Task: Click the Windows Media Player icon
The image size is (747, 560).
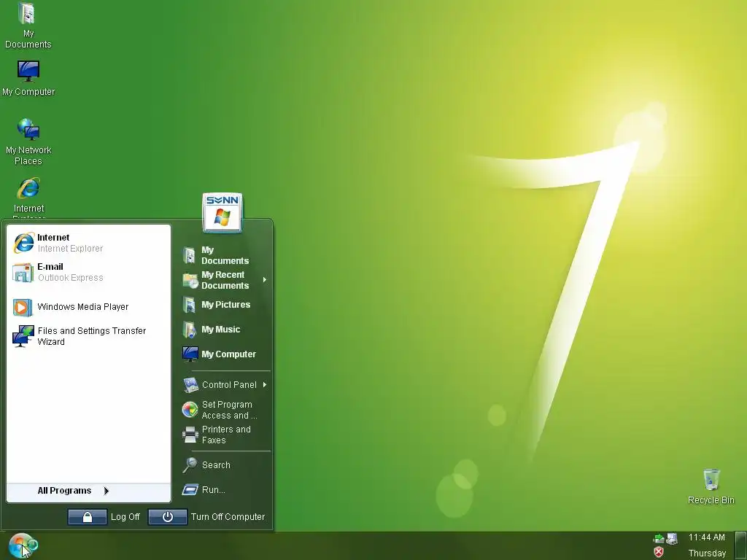Action: click(x=23, y=307)
